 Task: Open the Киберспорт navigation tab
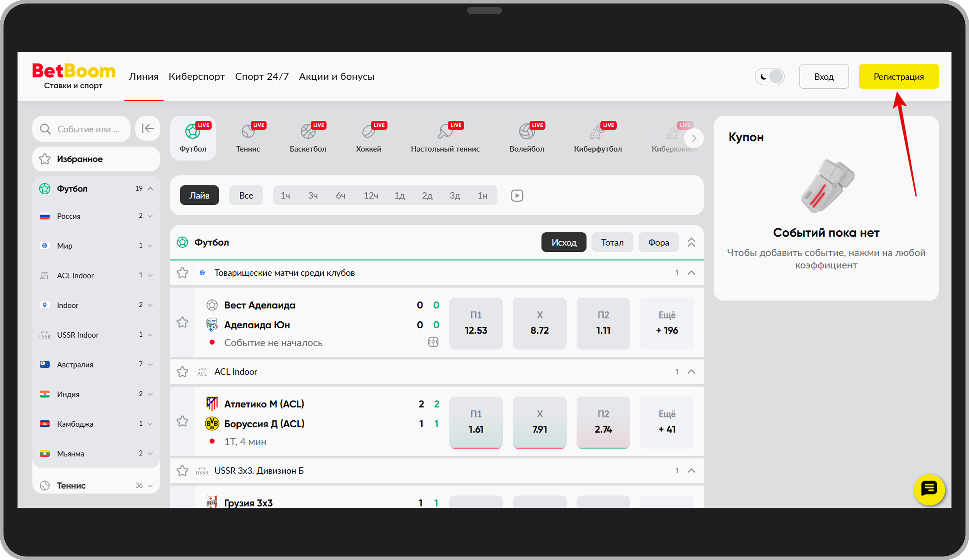point(196,76)
